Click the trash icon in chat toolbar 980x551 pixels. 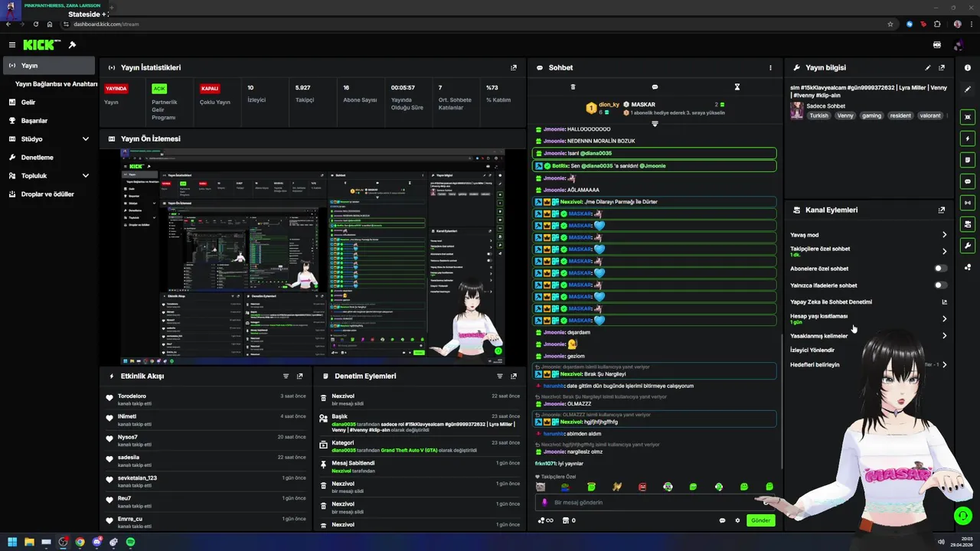click(573, 86)
